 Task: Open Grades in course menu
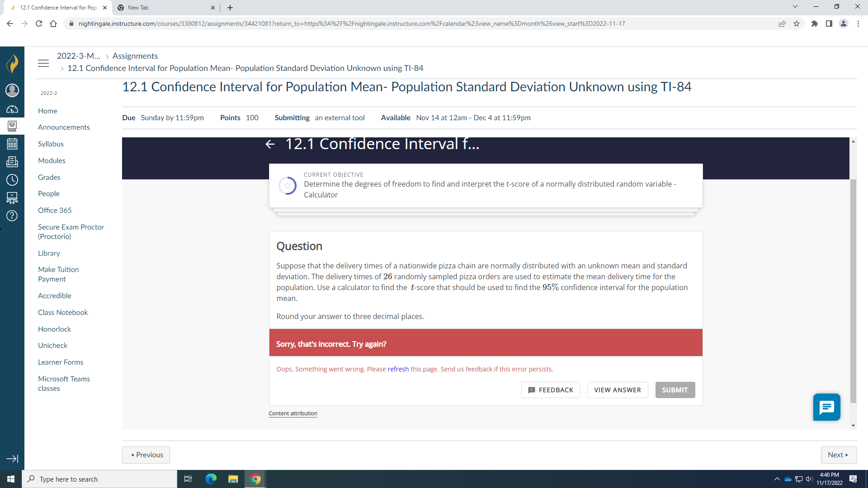click(49, 177)
